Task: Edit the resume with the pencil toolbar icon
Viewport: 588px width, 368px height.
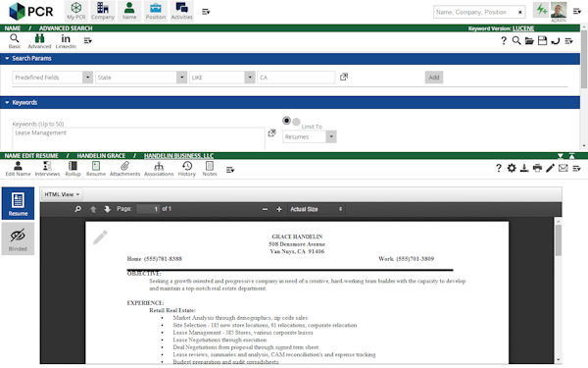Action: pyautogui.click(x=550, y=168)
